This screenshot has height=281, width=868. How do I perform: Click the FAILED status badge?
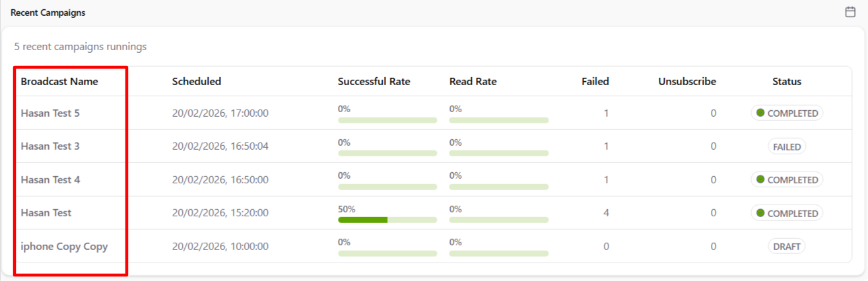[787, 147]
